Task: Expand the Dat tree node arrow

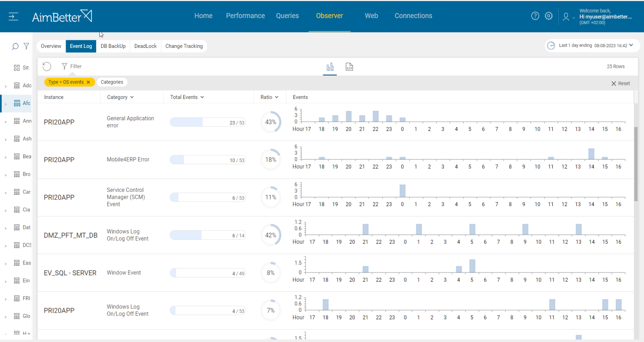Action: pos(6,228)
